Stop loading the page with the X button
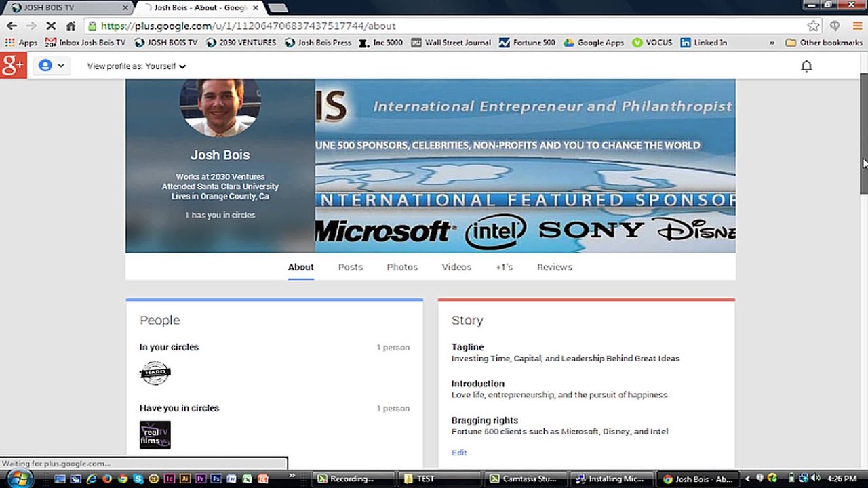Viewport: 868px width, 488px height. coord(51,26)
